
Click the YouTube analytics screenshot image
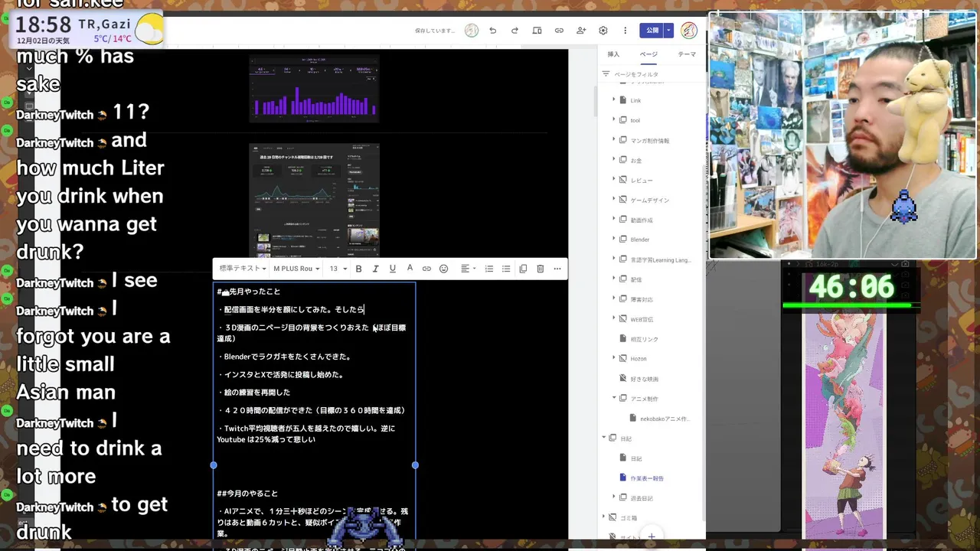[x=314, y=202]
